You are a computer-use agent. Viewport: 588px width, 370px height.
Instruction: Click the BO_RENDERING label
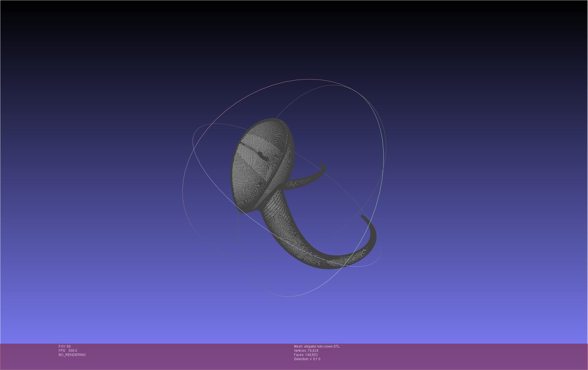click(x=72, y=355)
